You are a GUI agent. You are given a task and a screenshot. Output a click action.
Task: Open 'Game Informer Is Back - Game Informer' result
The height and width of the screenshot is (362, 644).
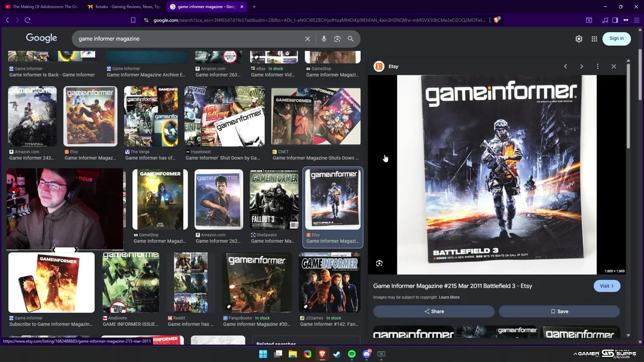pos(52,75)
